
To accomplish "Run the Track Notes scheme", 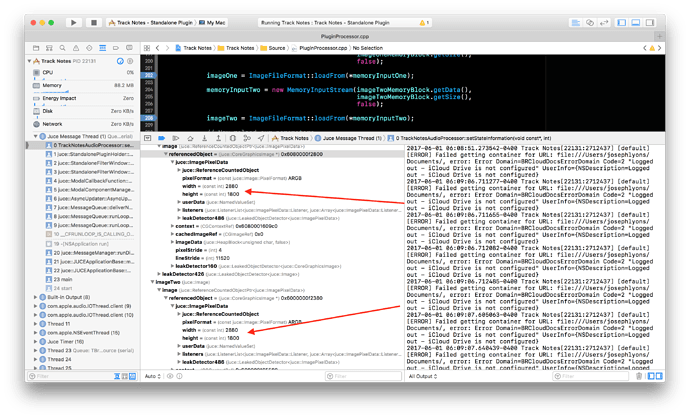I will [x=73, y=22].
